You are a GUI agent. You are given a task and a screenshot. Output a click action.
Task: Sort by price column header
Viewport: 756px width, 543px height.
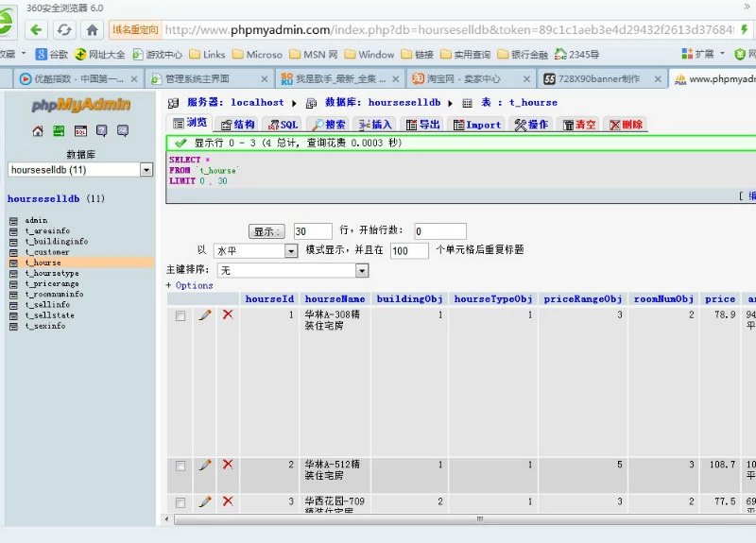coord(720,298)
